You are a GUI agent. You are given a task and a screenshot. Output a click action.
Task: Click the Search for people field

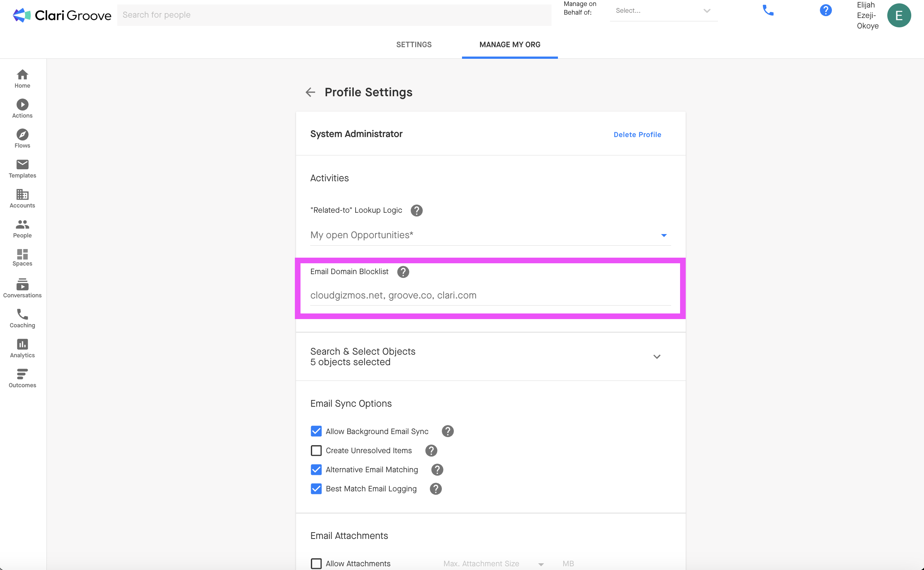334,15
